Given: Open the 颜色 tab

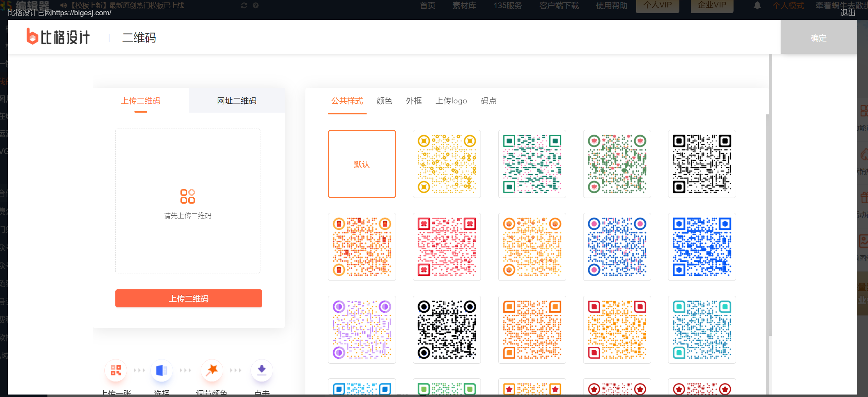Looking at the screenshot, I should point(384,101).
